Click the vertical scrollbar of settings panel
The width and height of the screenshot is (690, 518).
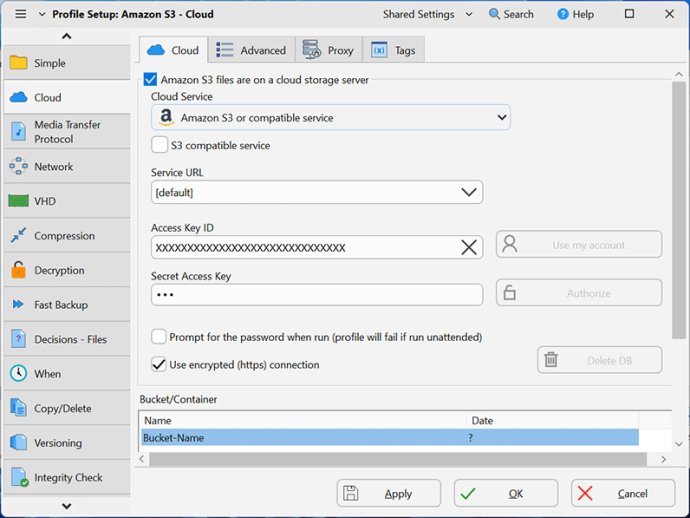click(679, 210)
